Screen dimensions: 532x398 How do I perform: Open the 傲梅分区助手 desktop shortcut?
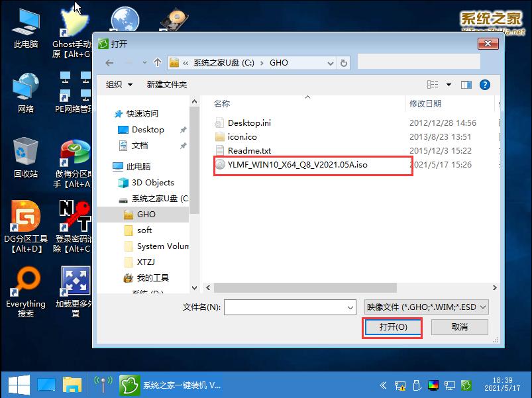pos(73,164)
